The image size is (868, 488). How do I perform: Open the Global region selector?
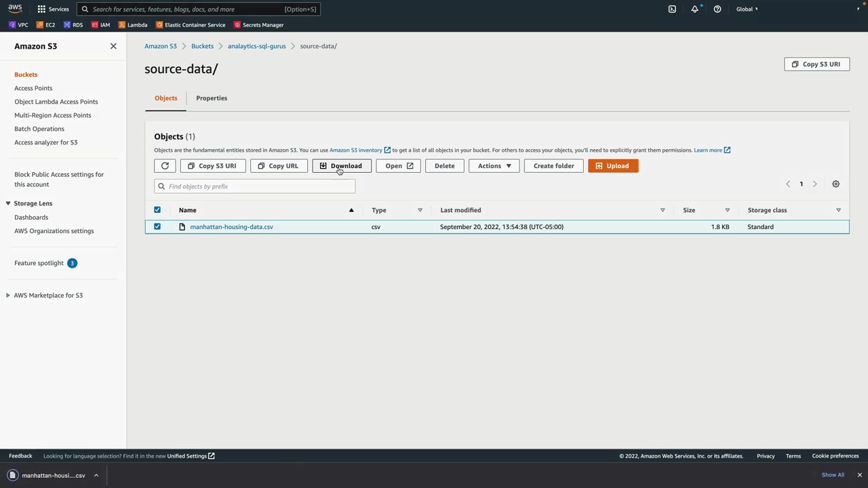pyautogui.click(x=747, y=9)
